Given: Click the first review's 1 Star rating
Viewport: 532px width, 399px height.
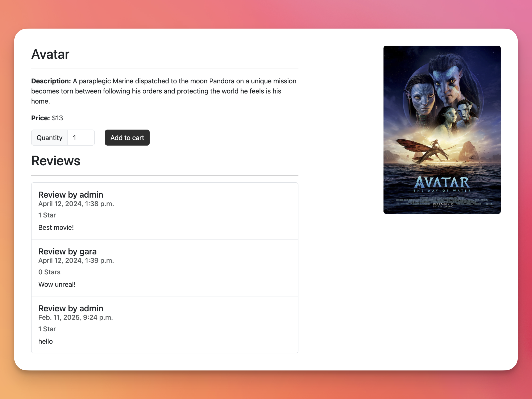Looking at the screenshot, I should (47, 215).
